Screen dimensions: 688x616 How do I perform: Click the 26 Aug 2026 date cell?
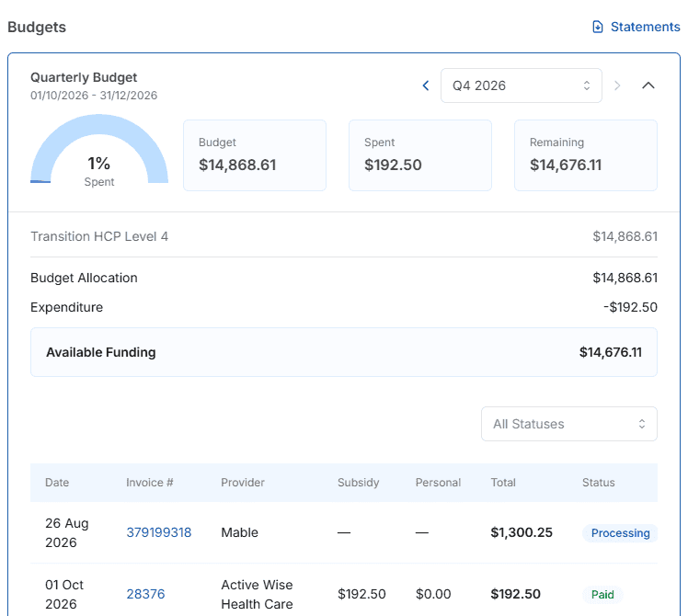67,532
